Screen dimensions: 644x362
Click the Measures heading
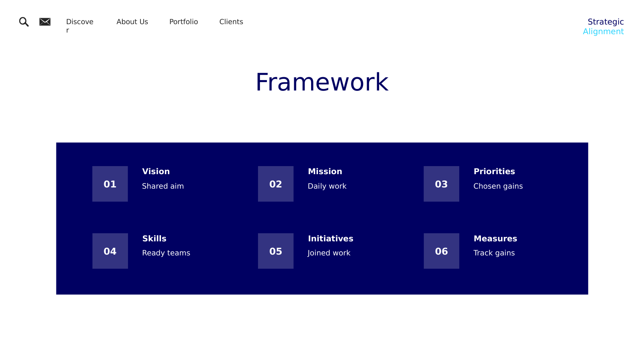click(x=495, y=239)
